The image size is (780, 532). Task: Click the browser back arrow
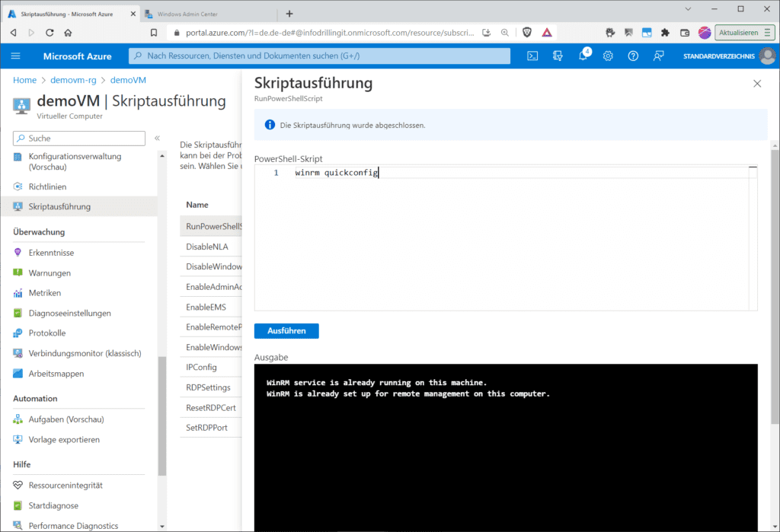coord(14,33)
